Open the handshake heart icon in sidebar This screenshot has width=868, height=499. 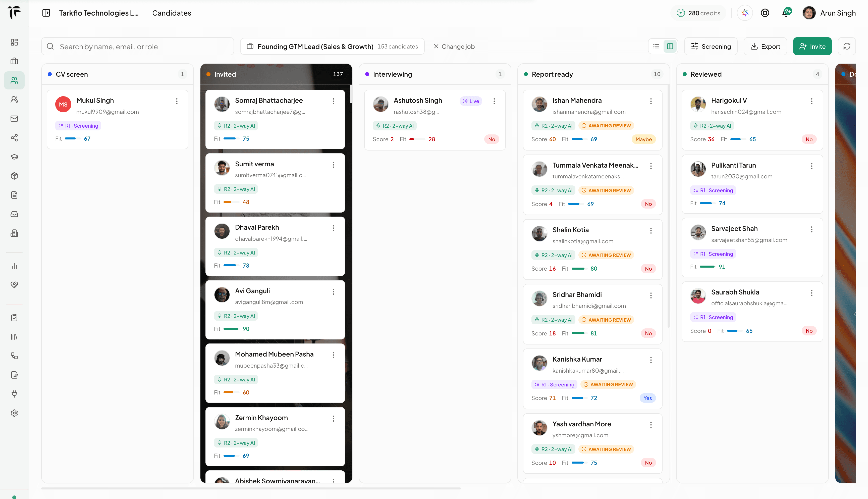(14, 285)
